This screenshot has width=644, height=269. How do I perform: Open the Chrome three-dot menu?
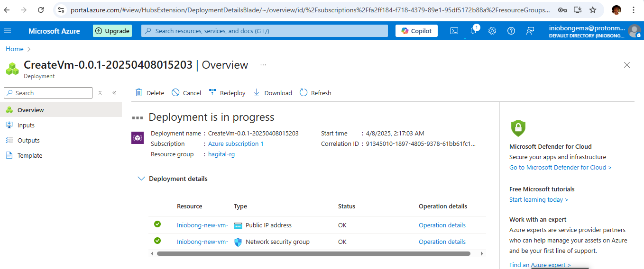click(634, 9)
